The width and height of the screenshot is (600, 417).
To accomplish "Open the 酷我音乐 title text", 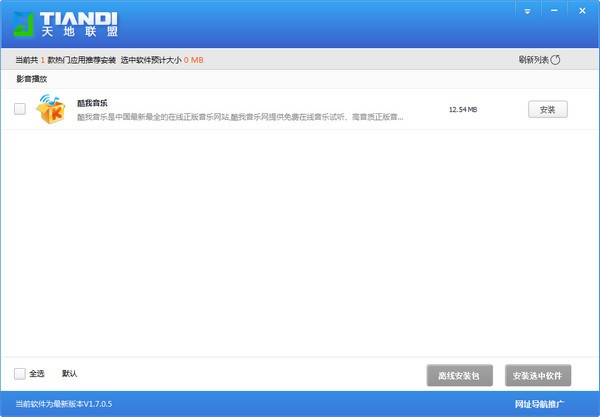I will point(92,103).
